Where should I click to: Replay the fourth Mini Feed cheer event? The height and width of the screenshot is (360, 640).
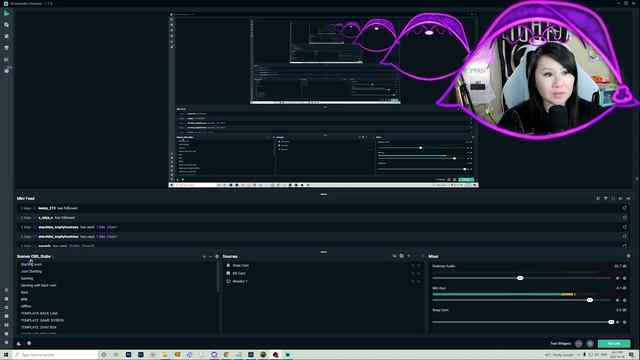pos(624,236)
